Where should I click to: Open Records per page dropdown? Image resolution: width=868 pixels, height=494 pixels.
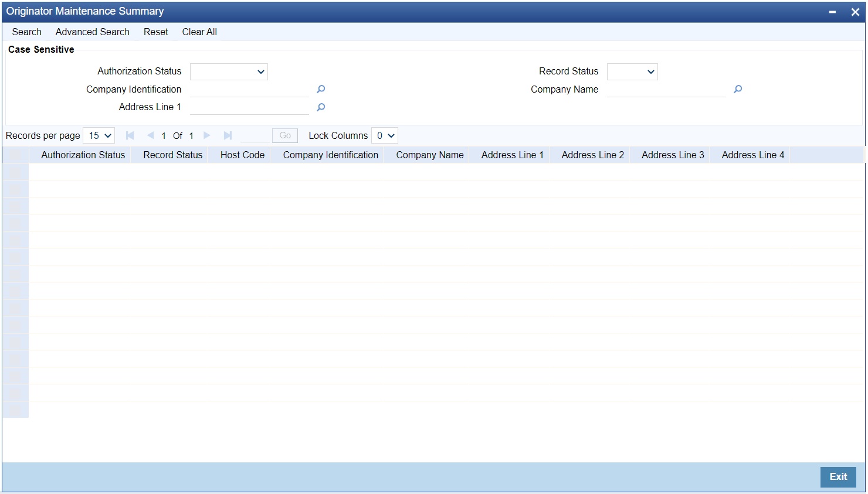99,135
